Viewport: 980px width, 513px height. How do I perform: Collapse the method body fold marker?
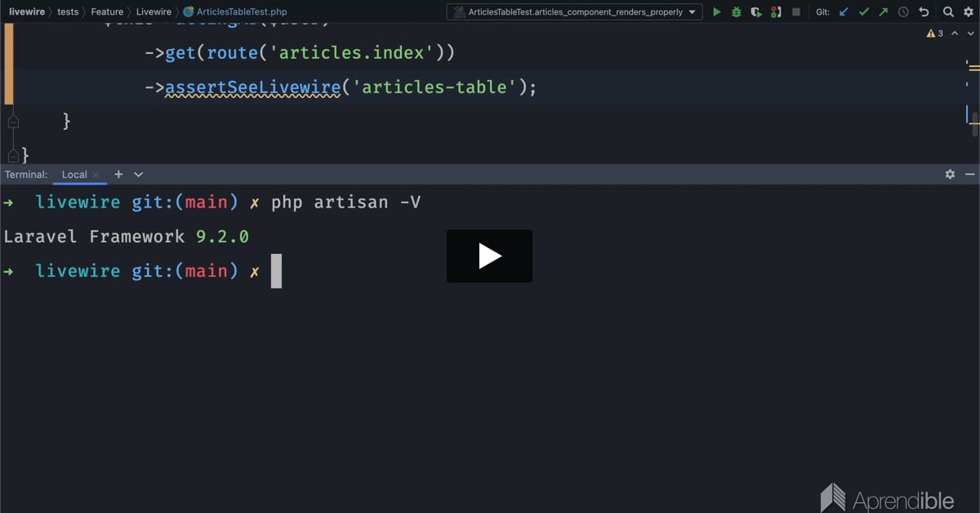pos(12,121)
